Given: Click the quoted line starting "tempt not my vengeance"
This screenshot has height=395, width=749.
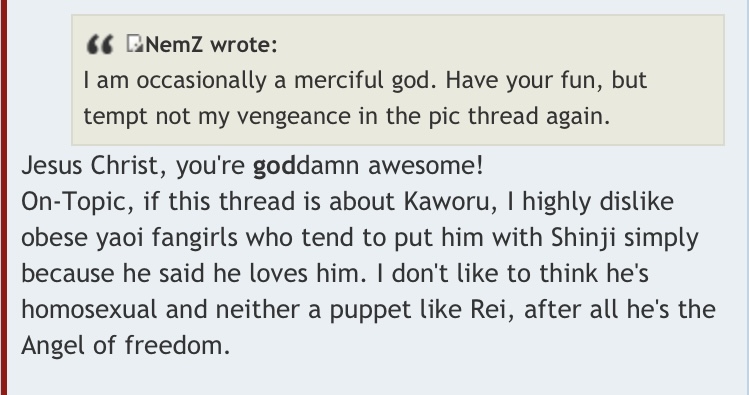Looking at the screenshot, I should pyautogui.click(x=346, y=116).
